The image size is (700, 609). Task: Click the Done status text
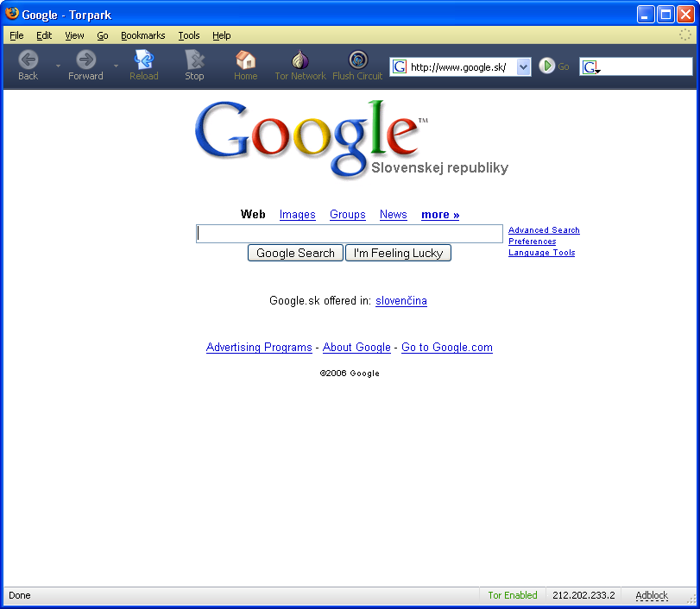pos(20,595)
